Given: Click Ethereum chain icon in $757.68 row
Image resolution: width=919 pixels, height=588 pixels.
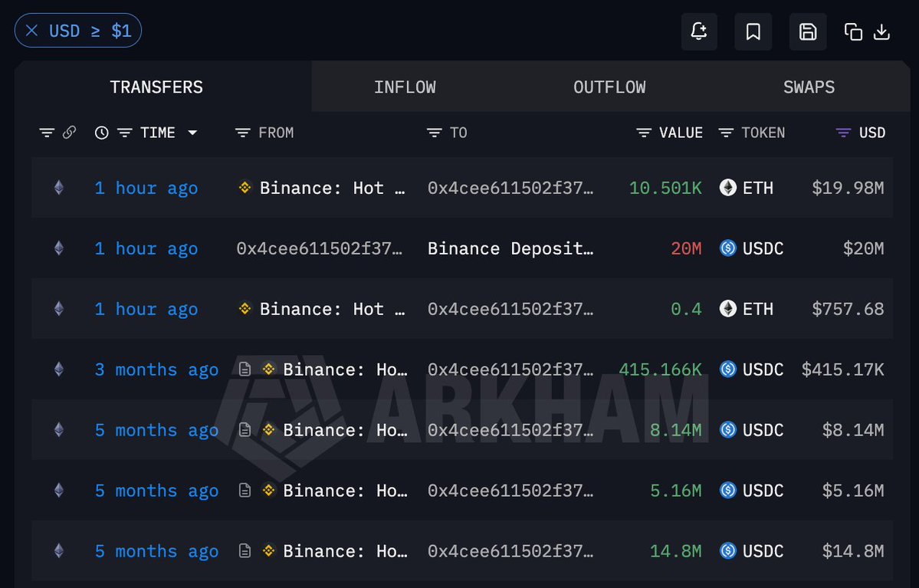Looking at the screenshot, I should [x=58, y=308].
